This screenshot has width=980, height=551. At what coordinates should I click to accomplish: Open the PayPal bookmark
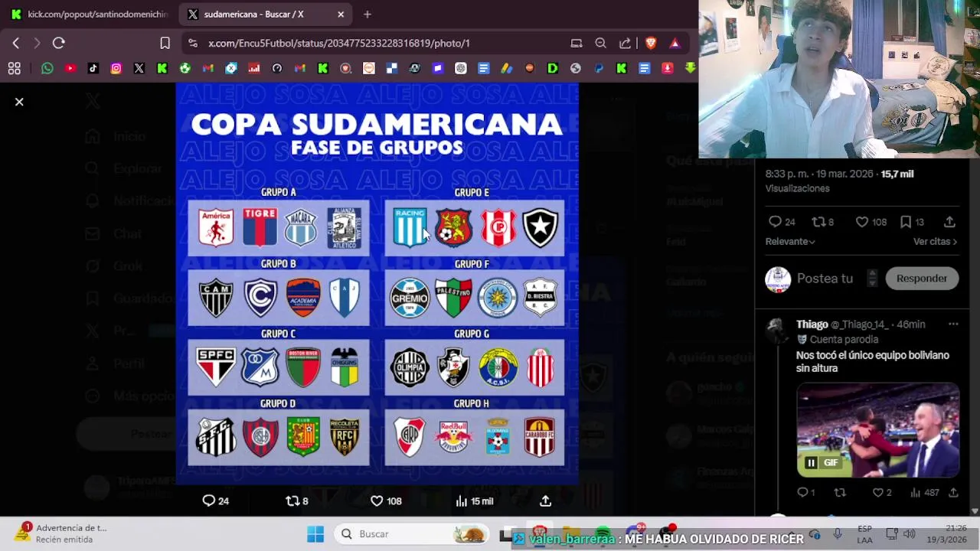point(599,69)
